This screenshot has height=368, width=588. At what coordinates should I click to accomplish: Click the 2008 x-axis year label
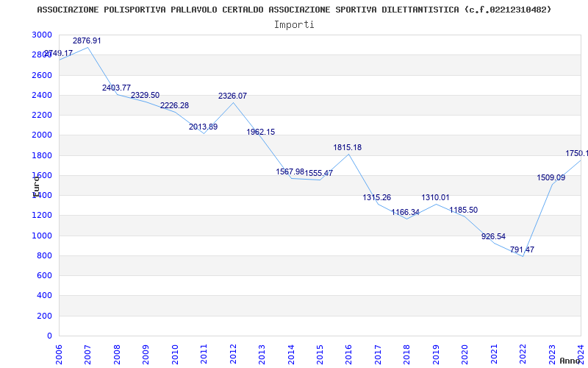click(x=117, y=354)
